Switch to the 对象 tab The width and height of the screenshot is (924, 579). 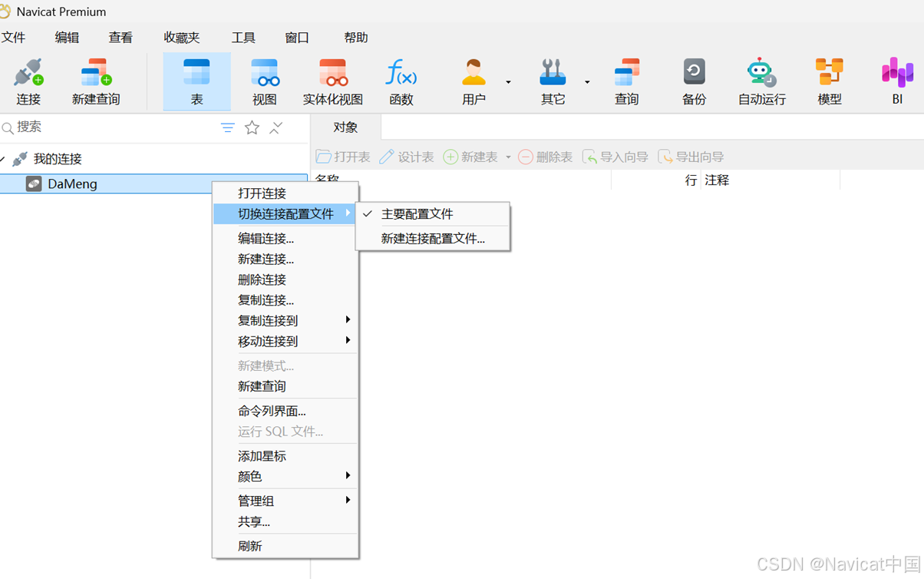click(345, 127)
